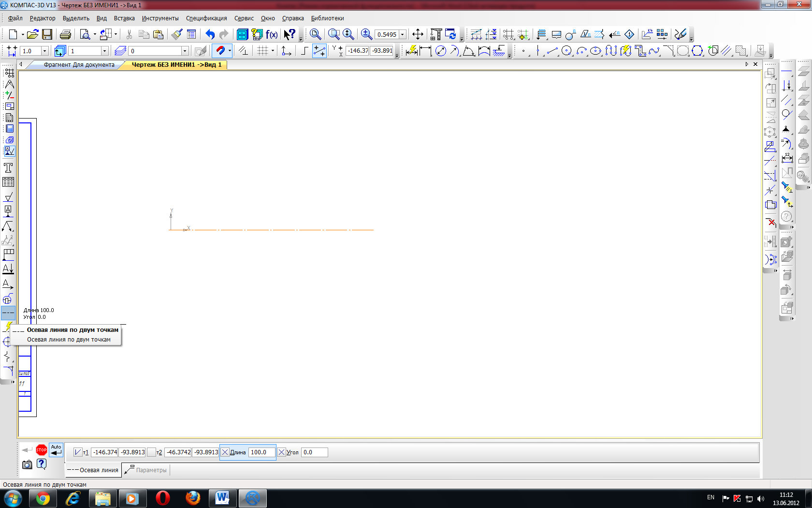Screen dimensions: 812x508
Task: Copy properties with the brush icon
Action: tap(177, 34)
